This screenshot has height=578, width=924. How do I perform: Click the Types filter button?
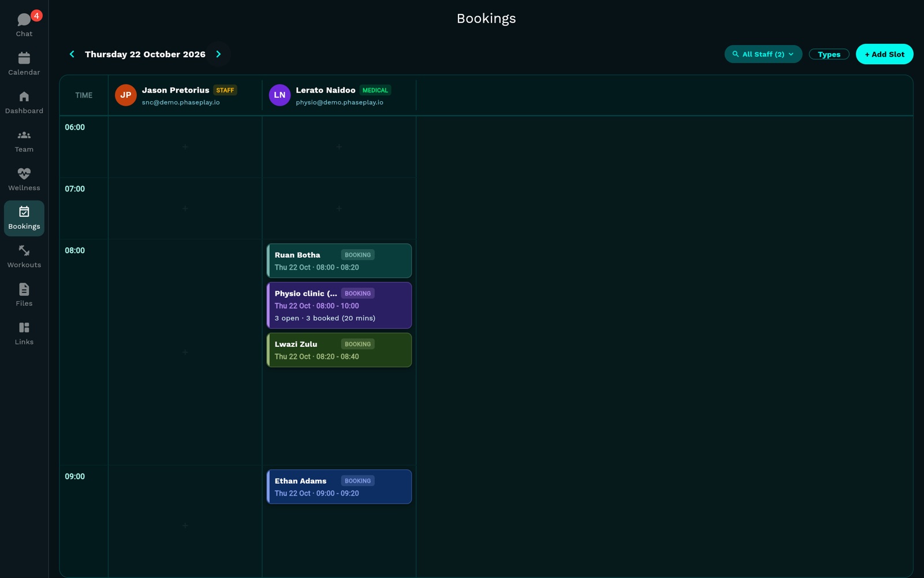[x=829, y=54]
